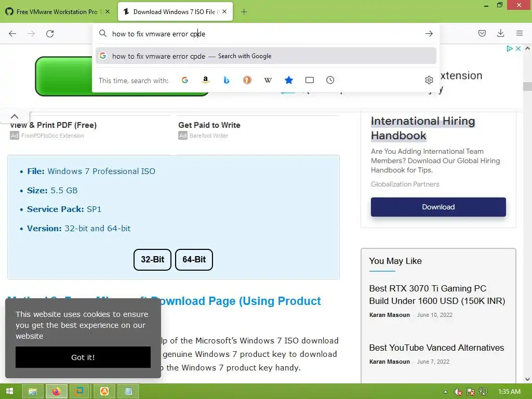Open the notepad taskbar icon
Image resolution: width=532 pixels, height=399 pixels.
(x=128, y=392)
